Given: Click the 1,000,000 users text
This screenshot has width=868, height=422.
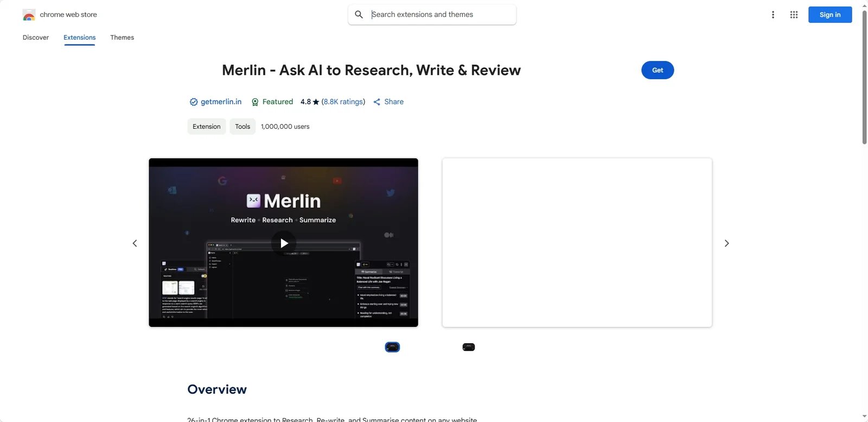Looking at the screenshot, I should point(285,127).
